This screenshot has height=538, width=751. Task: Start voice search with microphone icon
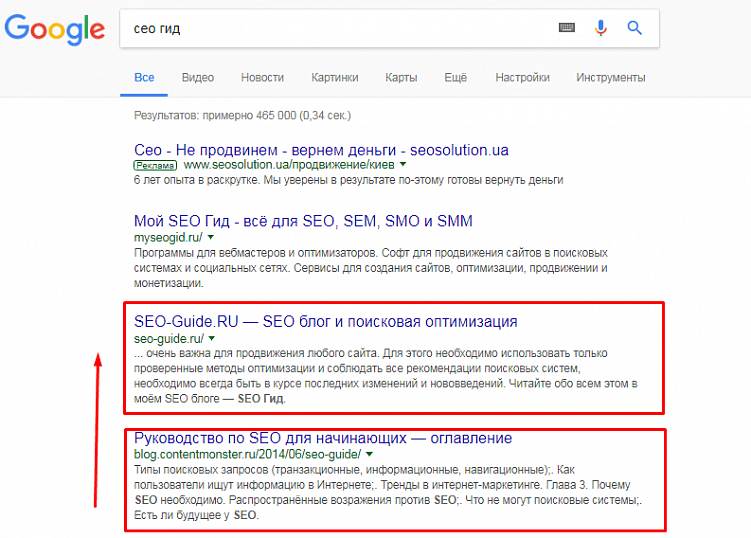click(601, 28)
